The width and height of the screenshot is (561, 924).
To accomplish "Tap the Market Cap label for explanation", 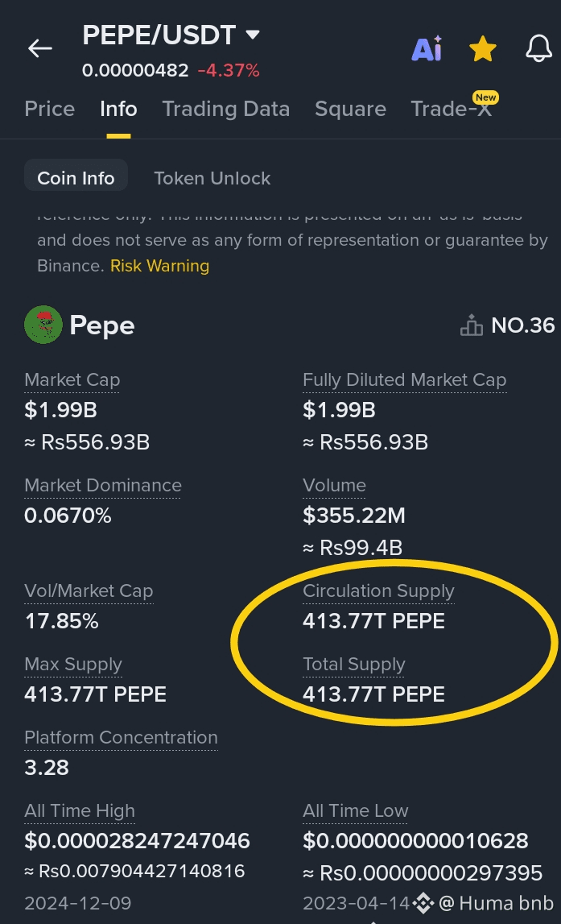I will click(72, 380).
